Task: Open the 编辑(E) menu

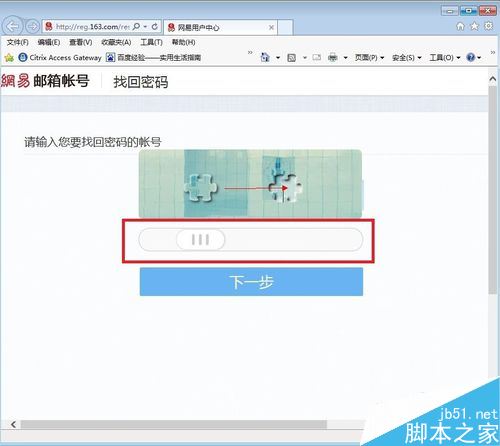Action: point(49,42)
